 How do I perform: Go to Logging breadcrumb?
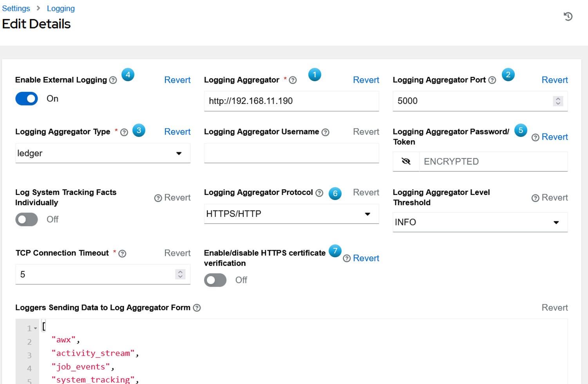click(61, 8)
